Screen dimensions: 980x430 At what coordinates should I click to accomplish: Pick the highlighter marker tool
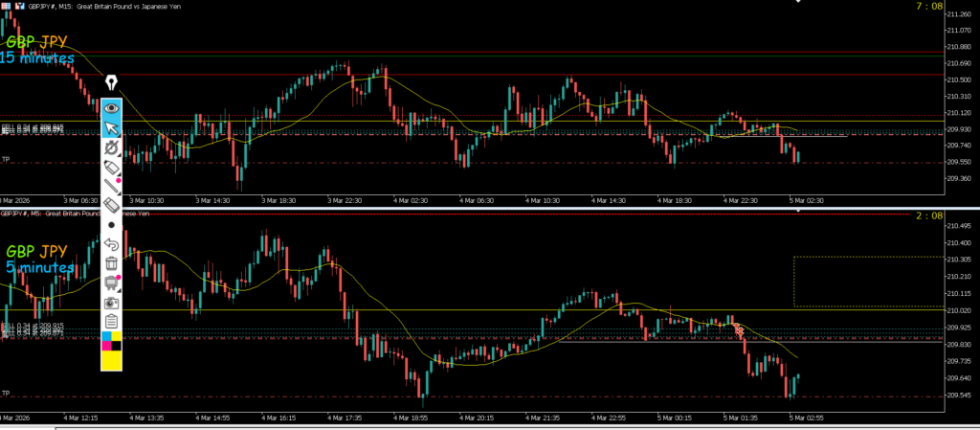[x=112, y=167]
